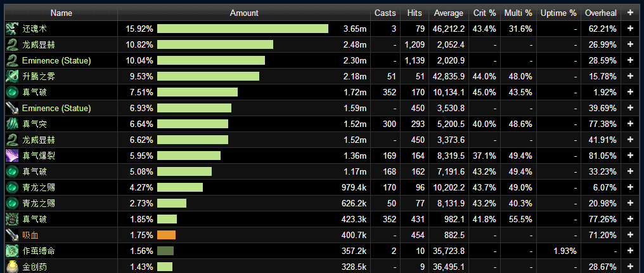This screenshot has height=273, width=644.
Task: Expand the 真气突 row details
Action: click(x=631, y=124)
